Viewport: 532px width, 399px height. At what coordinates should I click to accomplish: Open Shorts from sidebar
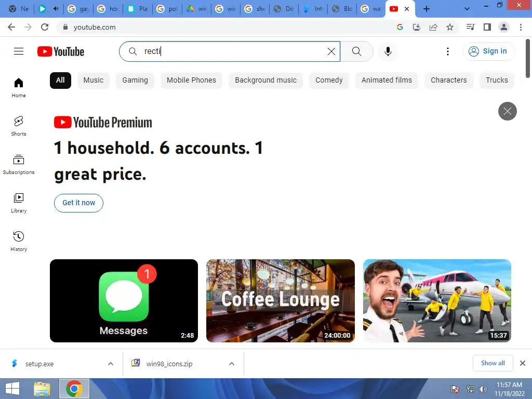click(x=19, y=126)
